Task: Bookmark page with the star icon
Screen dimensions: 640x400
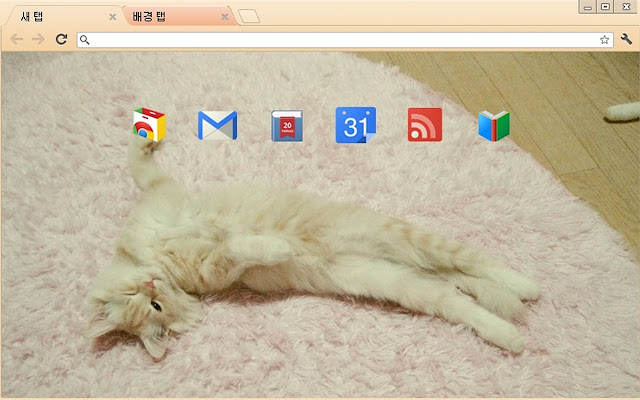Action: click(x=604, y=40)
